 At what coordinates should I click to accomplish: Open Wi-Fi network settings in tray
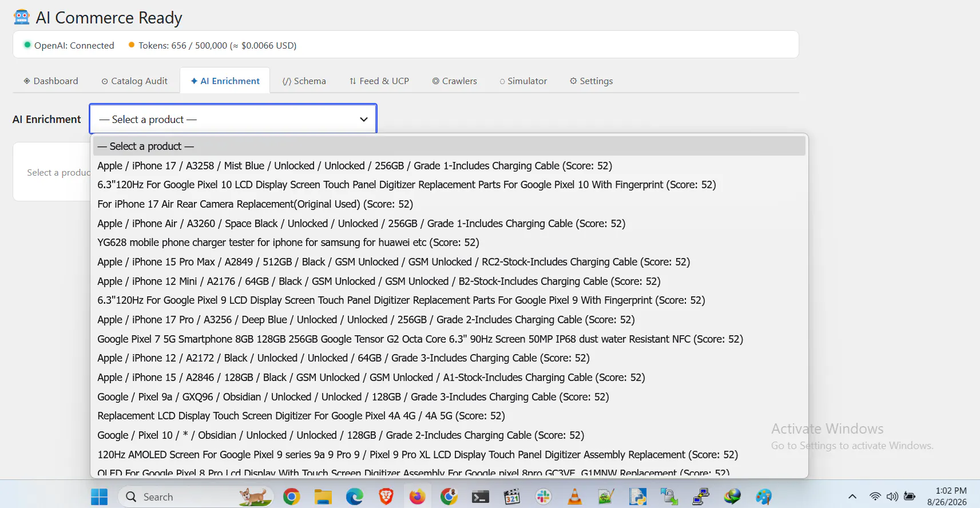click(875, 497)
